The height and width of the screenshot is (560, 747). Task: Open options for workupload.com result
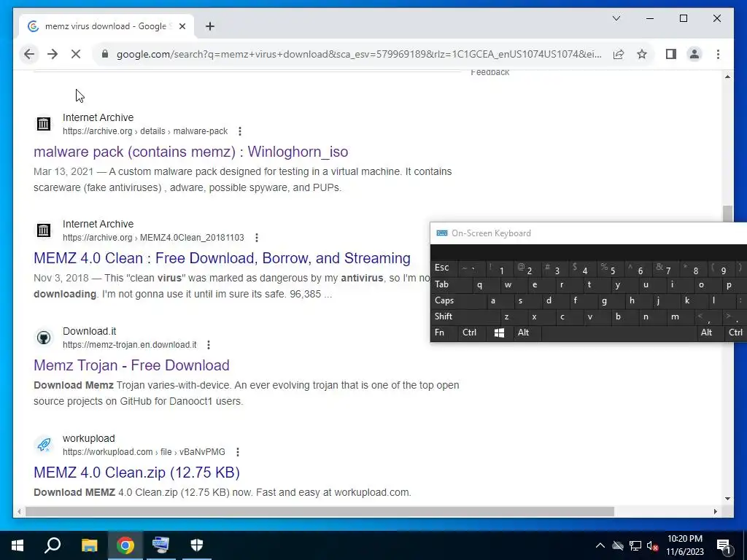coord(237,452)
